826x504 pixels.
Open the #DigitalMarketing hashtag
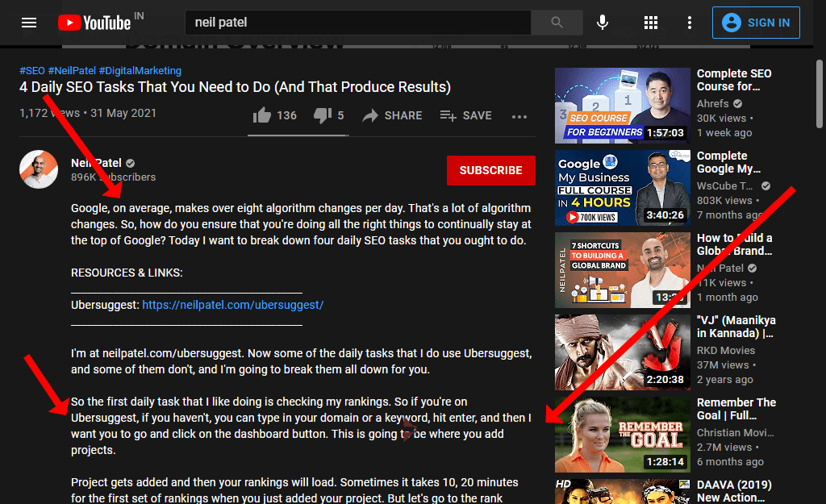click(x=140, y=71)
